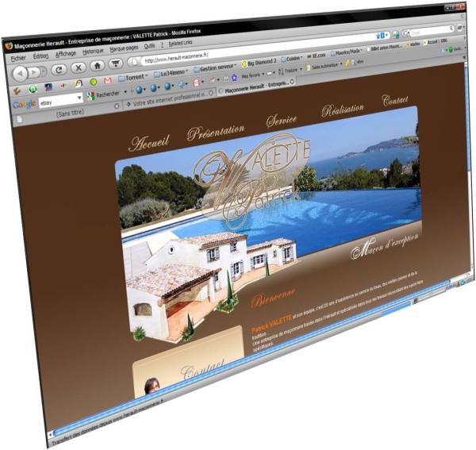Open the Réalisation page link

coord(342,110)
